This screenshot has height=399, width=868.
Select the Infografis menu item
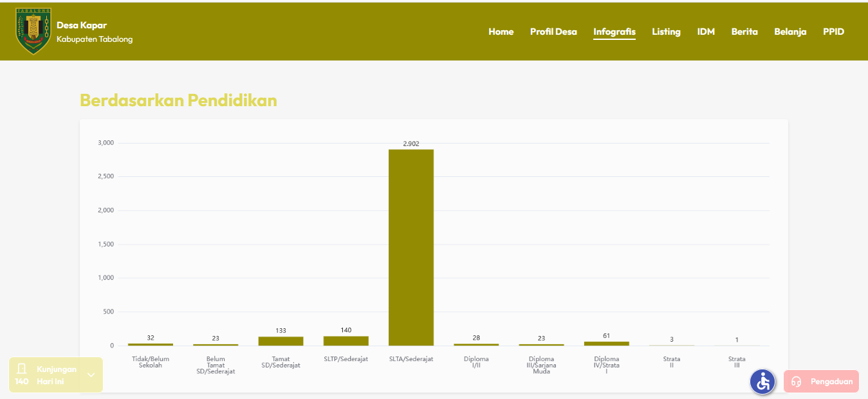pyautogui.click(x=614, y=32)
